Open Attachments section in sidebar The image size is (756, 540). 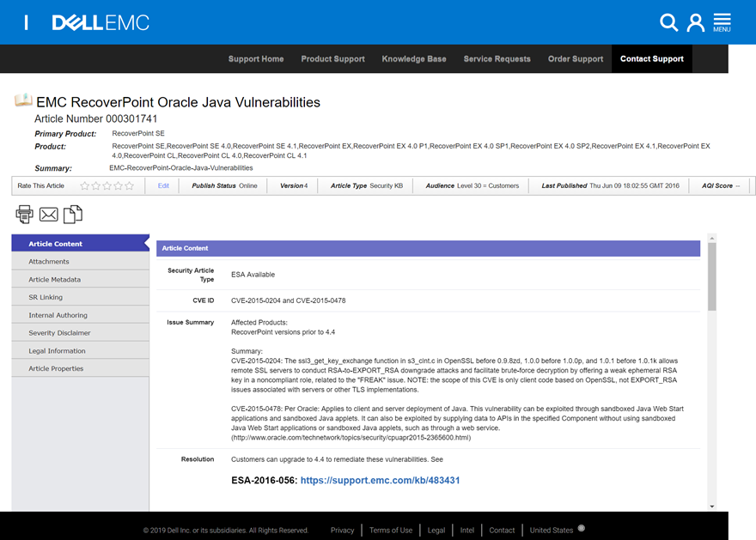click(80, 261)
